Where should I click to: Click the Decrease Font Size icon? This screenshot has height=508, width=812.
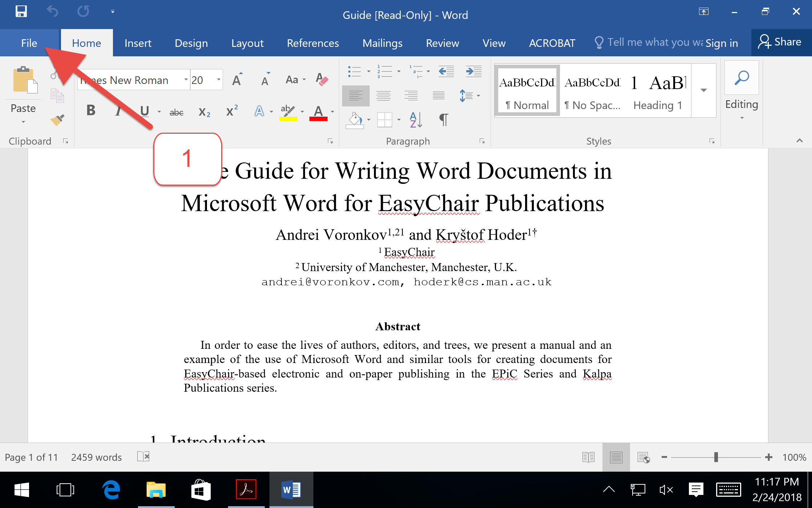click(266, 79)
